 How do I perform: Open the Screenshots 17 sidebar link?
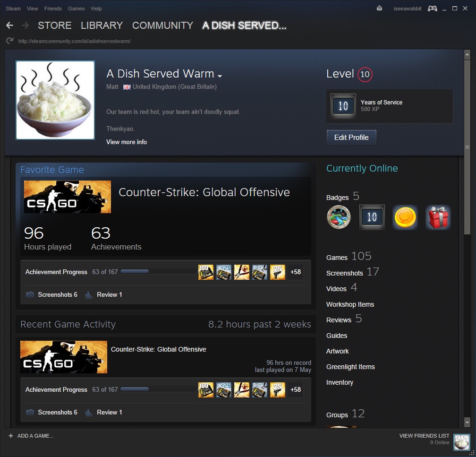pyautogui.click(x=353, y=272)
